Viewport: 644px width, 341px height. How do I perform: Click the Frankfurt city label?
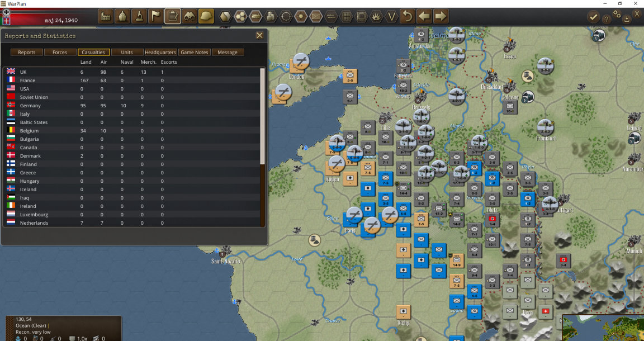click(546, 139)
